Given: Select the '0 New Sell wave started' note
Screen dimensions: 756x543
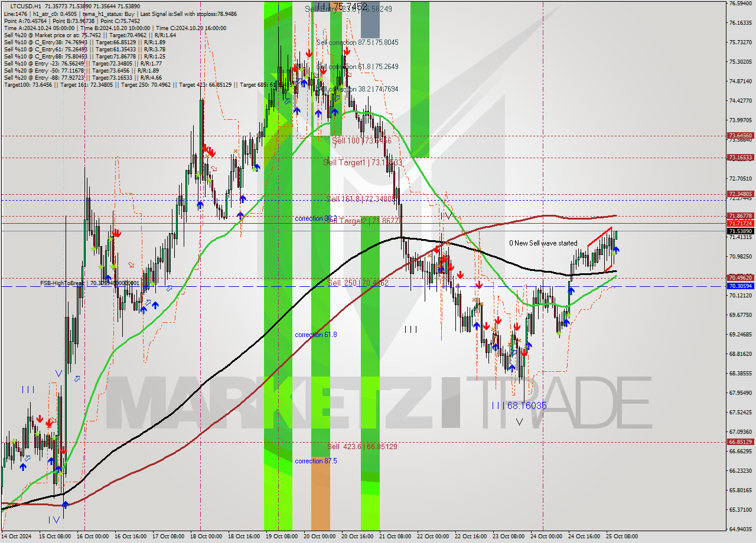Looking at the screenshot, I should click(x=543, y=243).
